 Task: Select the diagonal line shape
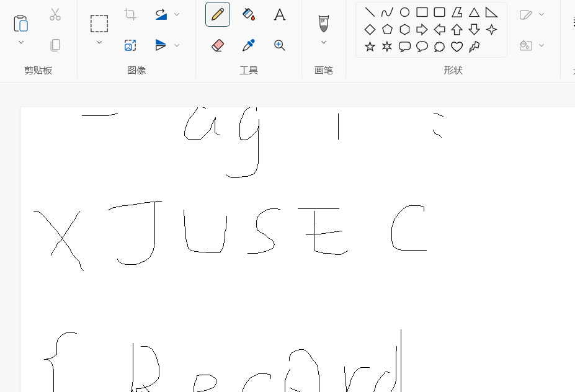tap(370, 12)
